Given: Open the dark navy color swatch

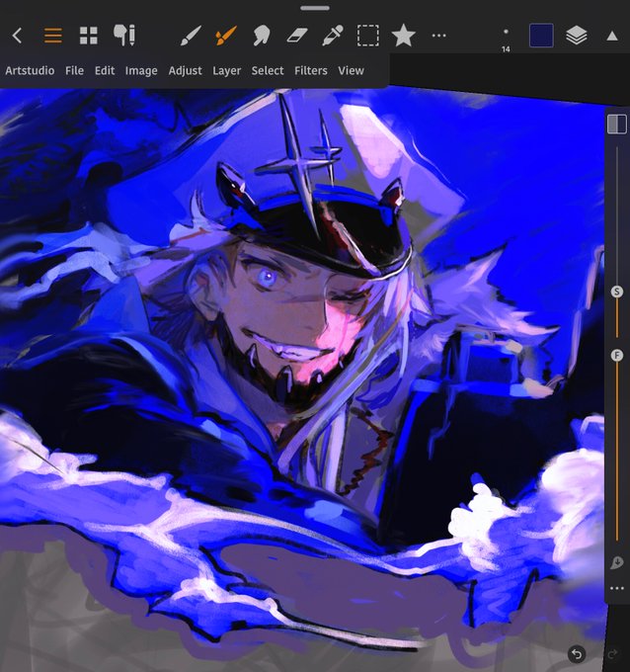Looking at the screenshot, I should (541, 36).
